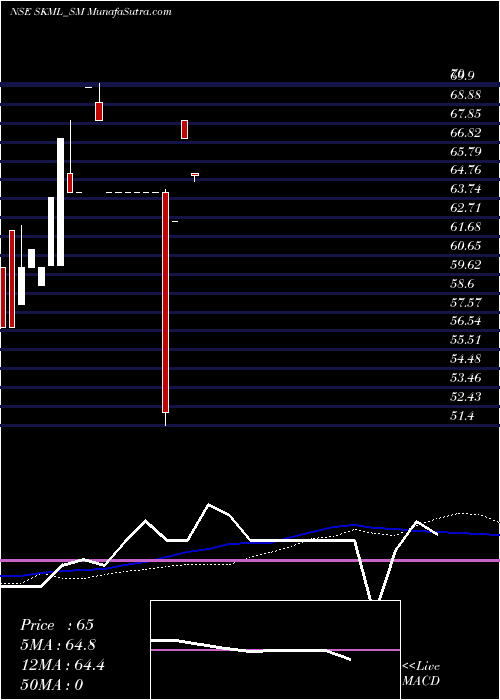Click the tallest red candlestick body

(166, 302)
